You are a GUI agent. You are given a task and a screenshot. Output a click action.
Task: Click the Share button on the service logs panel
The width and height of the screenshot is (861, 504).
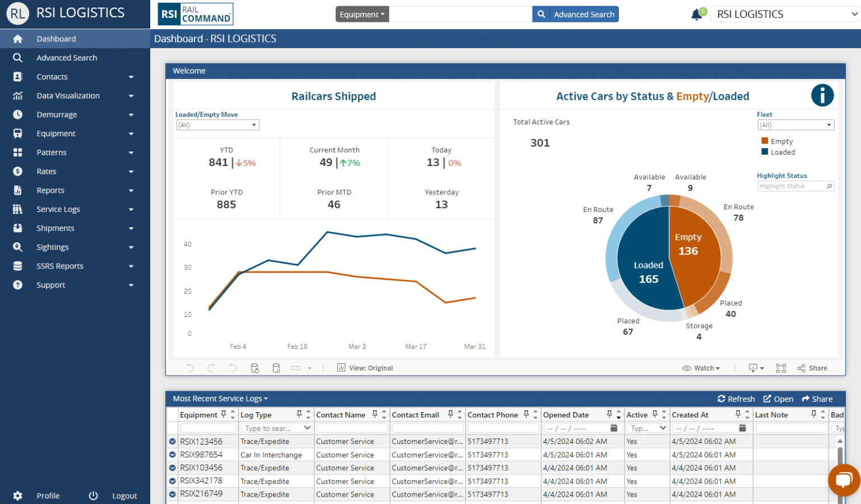point(817,399)
